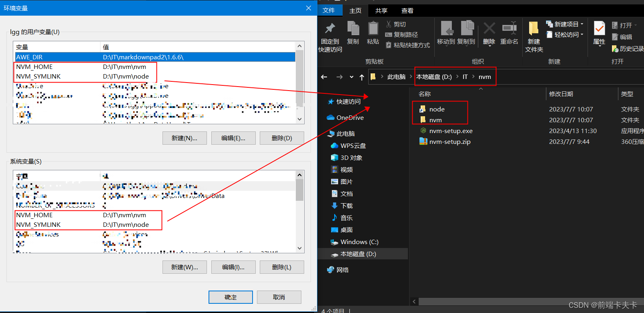Expand the Open dropdown in ribbon
The width and height of the screenshot is (644, 313).
(x=635, y=25)
